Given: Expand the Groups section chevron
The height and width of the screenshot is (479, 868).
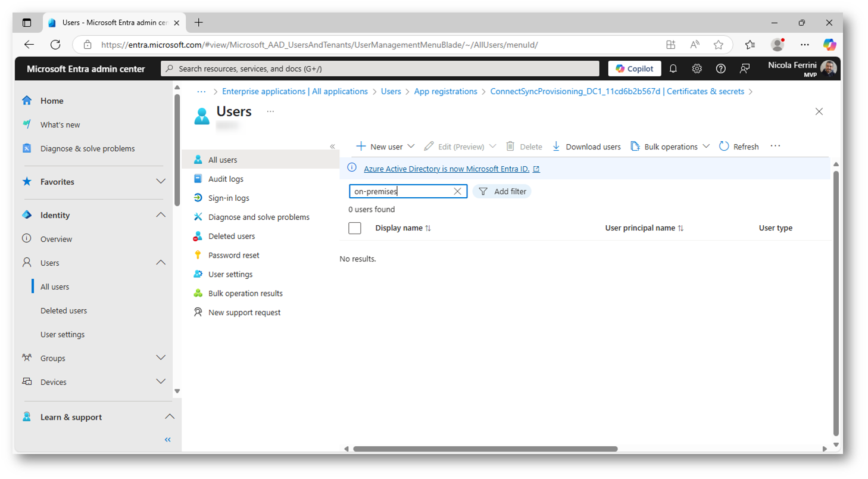Looking at the screenshot, I should pos(161,358).
